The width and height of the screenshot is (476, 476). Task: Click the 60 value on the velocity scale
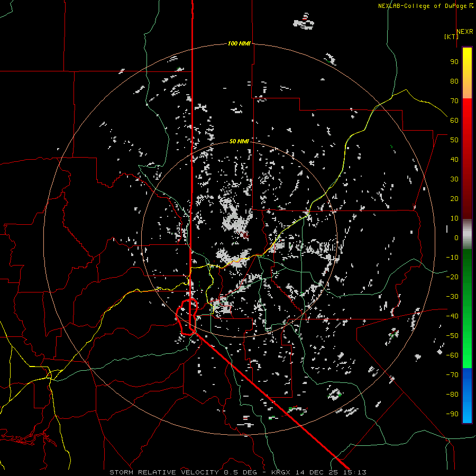click(x=454, y=120)
